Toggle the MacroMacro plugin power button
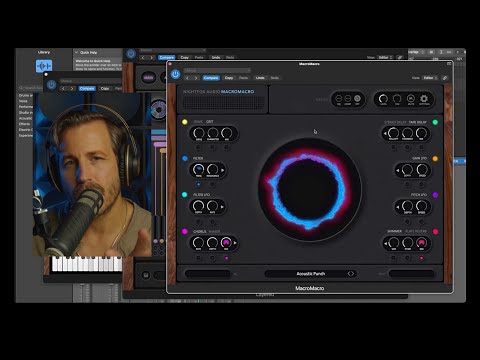The image size is (480, 360). pyautogui.click(x=175, y=74)
